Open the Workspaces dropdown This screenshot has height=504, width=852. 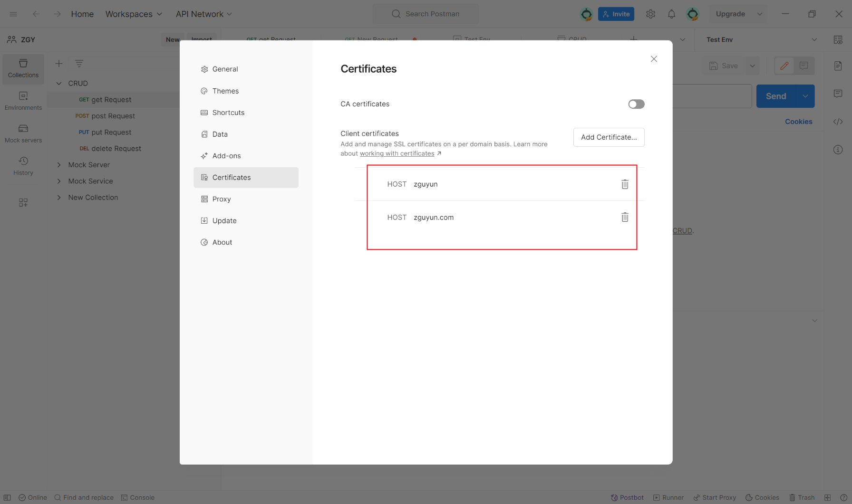click(x=134, y=14)
